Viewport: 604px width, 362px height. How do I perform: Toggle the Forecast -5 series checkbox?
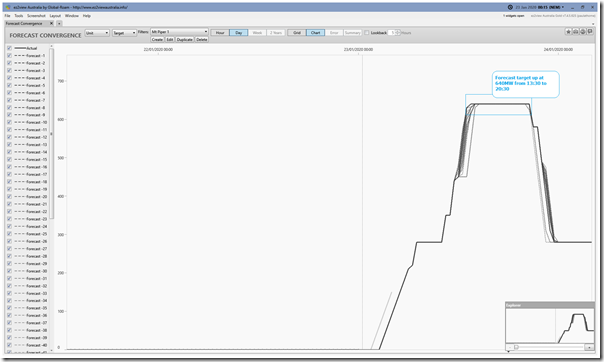click(9, 85)
